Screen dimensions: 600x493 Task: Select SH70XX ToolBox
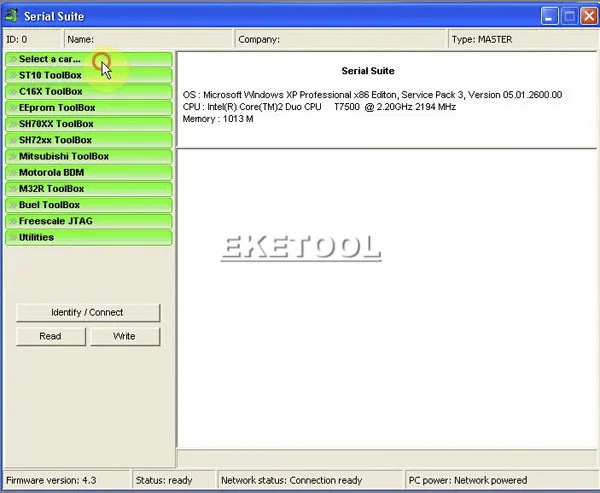pyautogui.click(x=89, y=124)
